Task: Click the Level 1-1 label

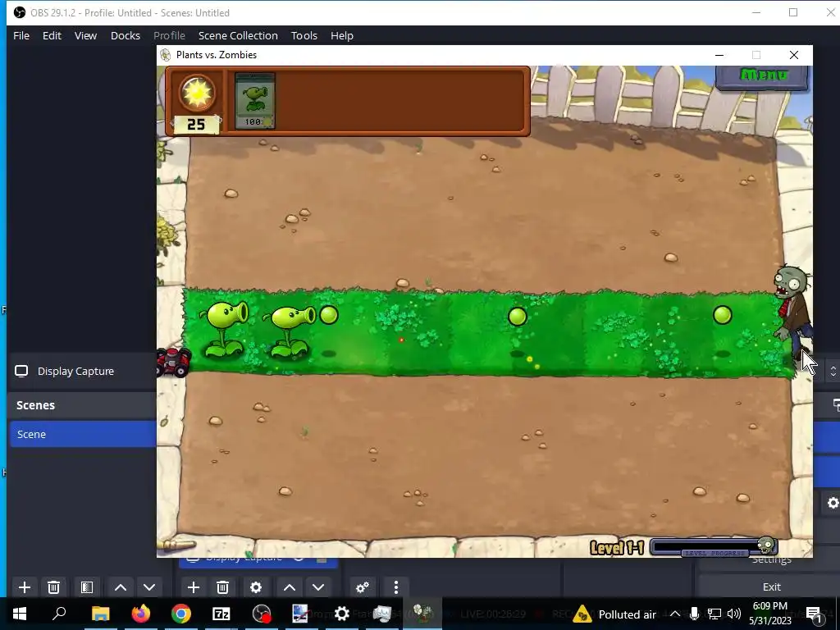Action: pyautogui.click(x=617, y=547)
